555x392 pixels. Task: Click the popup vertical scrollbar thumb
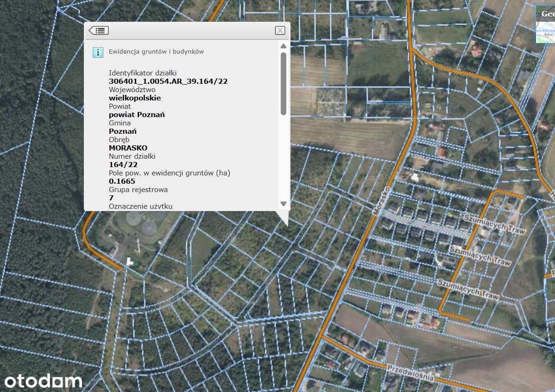[x=284, y=84]
